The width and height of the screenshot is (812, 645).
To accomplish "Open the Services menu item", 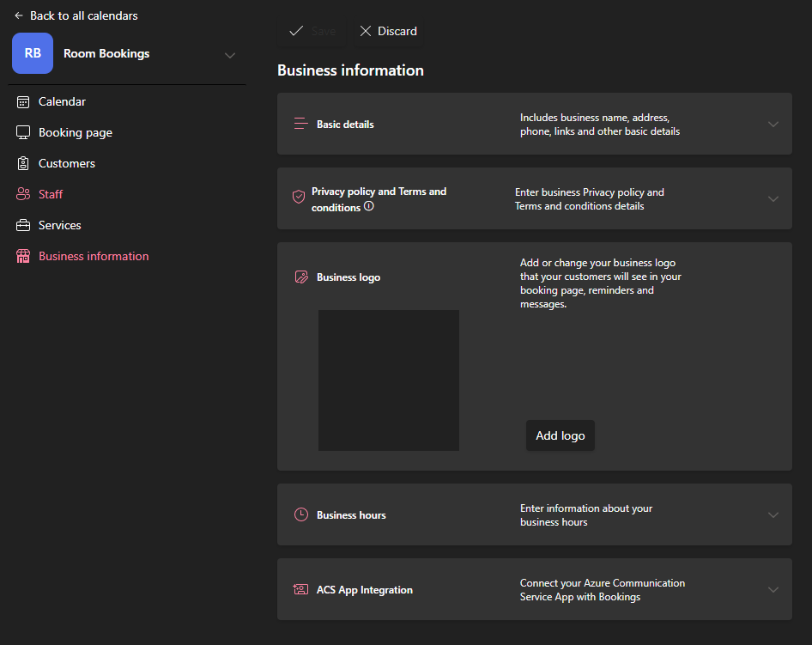I will [59, 225].
